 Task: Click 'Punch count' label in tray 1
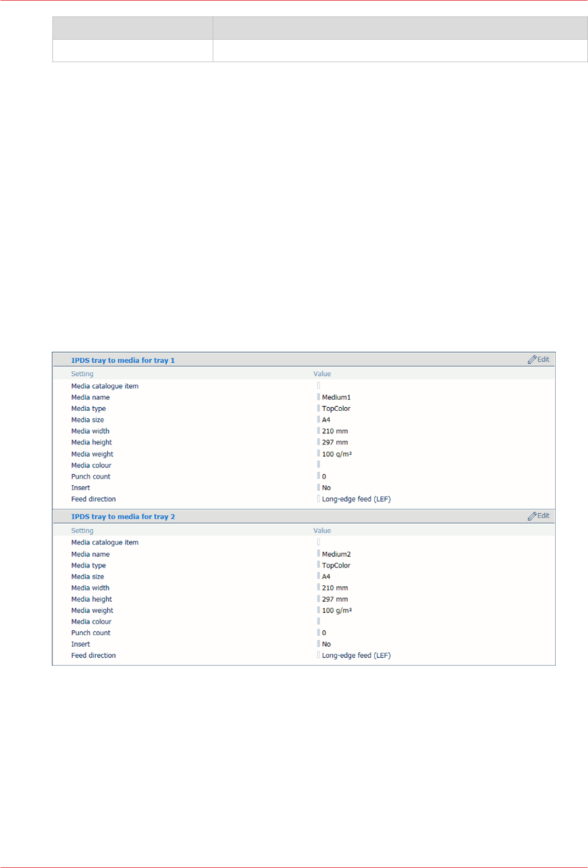(91, 477)
